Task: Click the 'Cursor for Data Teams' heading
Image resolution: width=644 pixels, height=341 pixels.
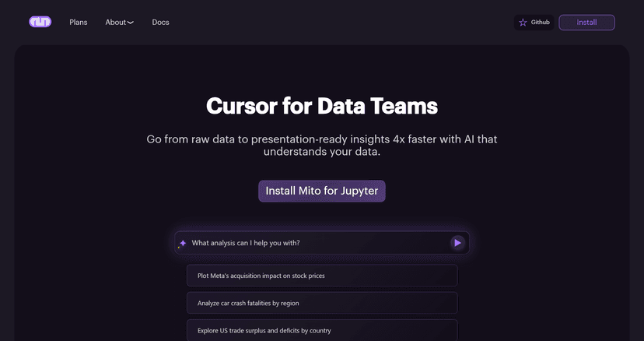Action: click(322, 106)
